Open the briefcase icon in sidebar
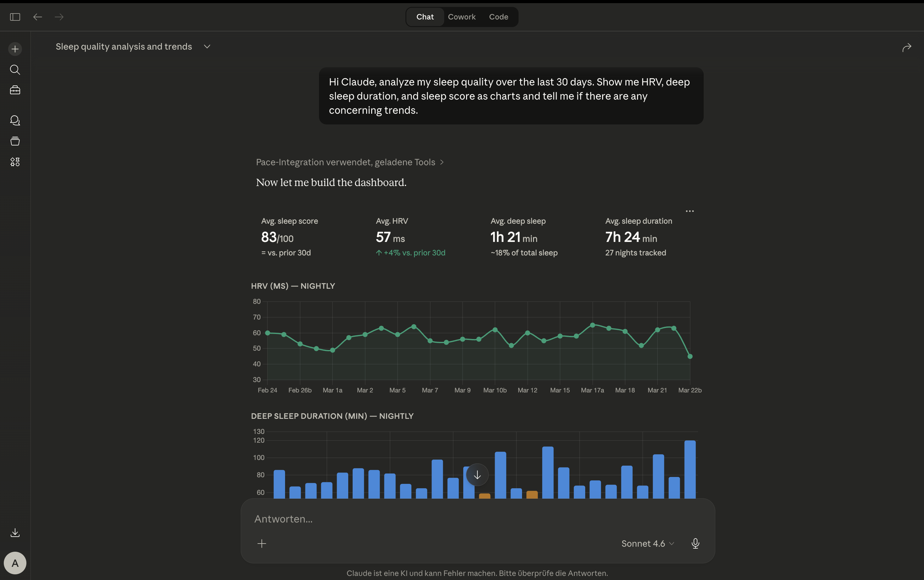Viewport: 924px width, 580px height. point(15,90)
